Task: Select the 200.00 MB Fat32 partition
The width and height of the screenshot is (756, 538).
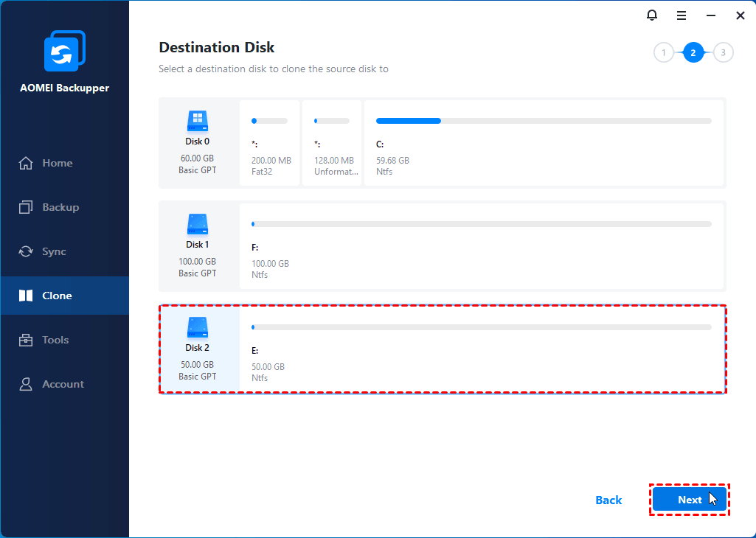Action: pyautogui.click(x=270, y=143)
